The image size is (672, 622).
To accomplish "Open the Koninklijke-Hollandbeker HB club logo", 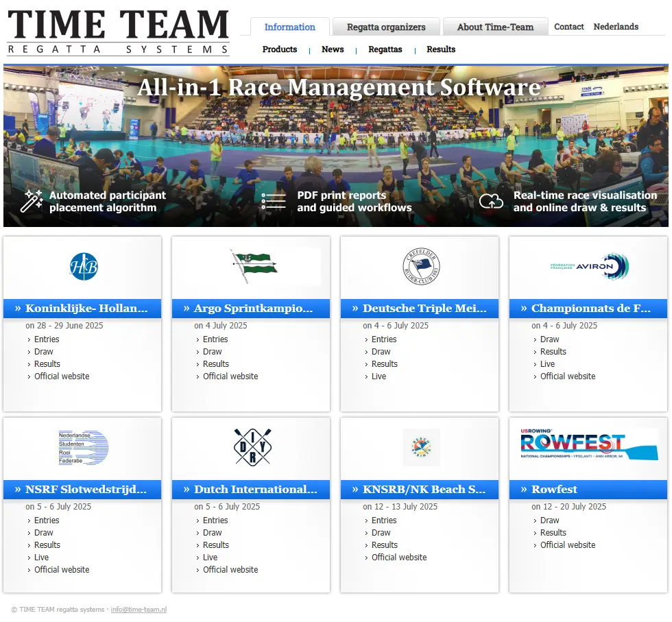I will click(84, 266).
